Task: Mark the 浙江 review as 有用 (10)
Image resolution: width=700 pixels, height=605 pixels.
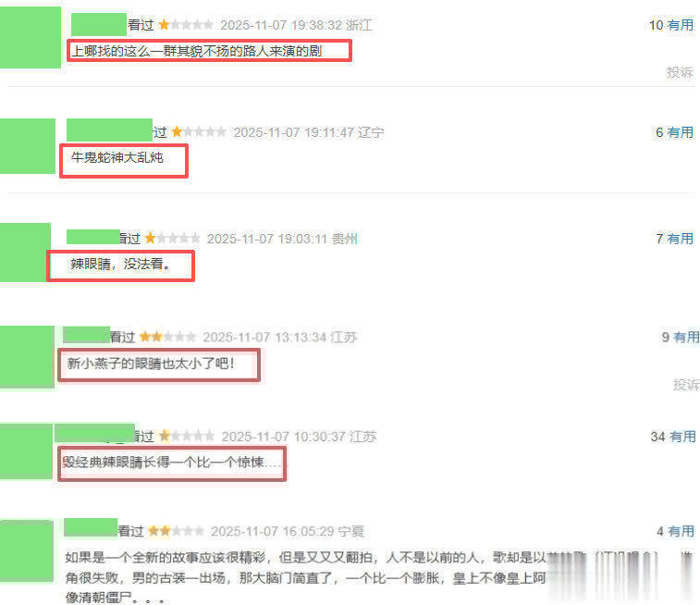Action: point(681,25)
